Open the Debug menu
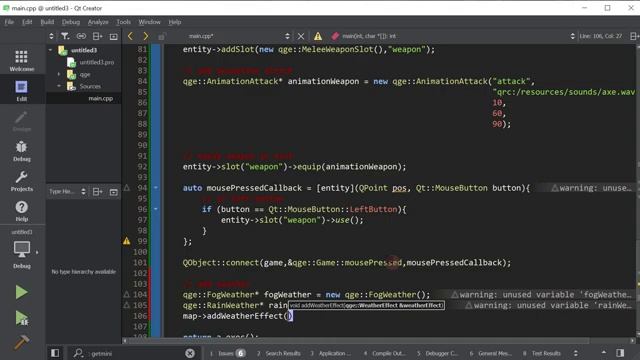 point(71,22)
